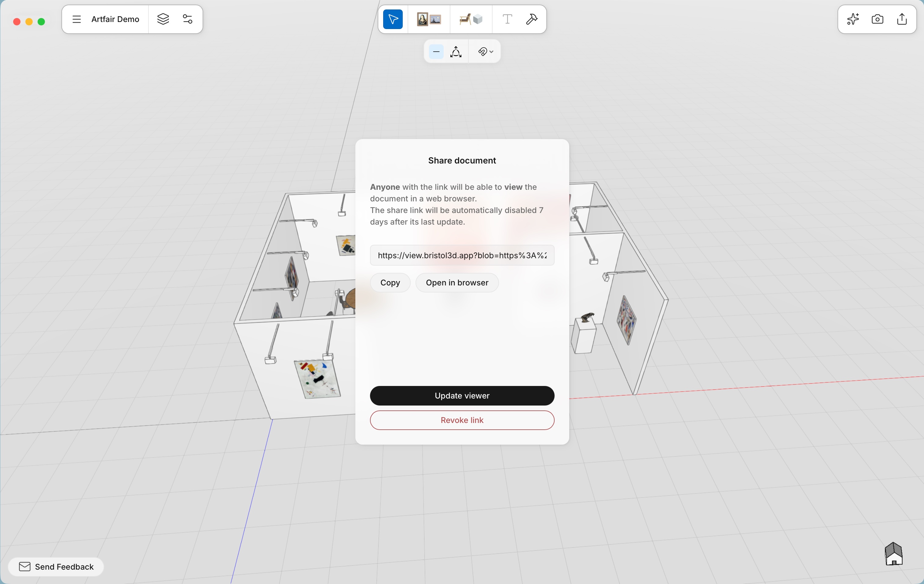Click inside the share URL field

(x=462, y=255)
